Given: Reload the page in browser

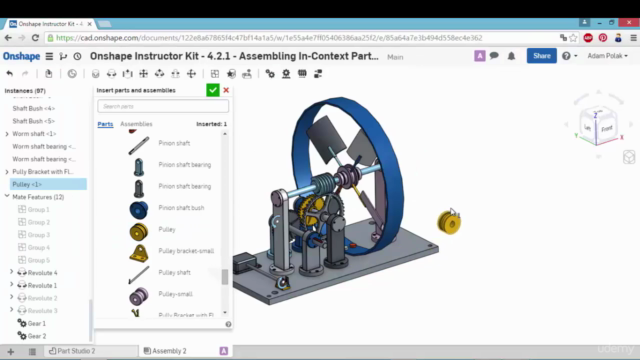Looking at the screenshot, I should [35, 38].
